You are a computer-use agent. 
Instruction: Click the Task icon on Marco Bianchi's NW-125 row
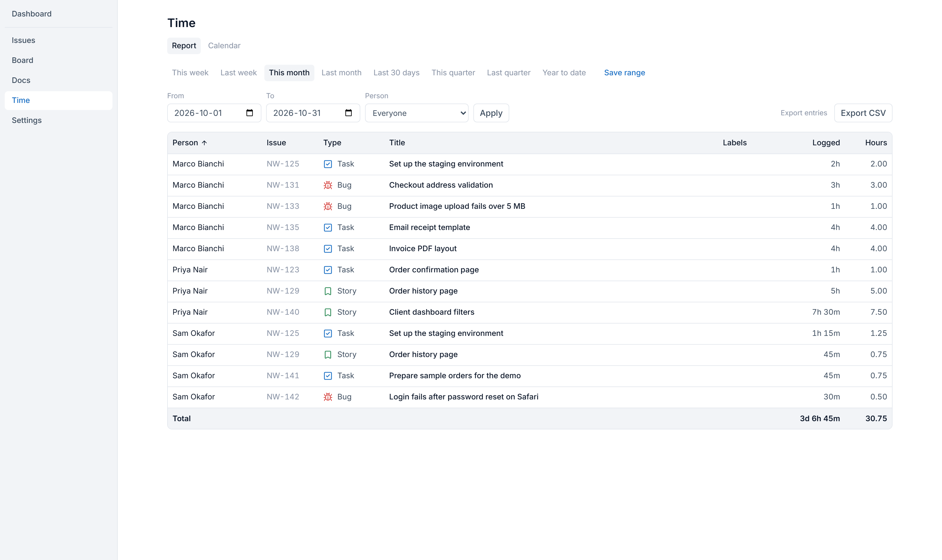(328, 164)
